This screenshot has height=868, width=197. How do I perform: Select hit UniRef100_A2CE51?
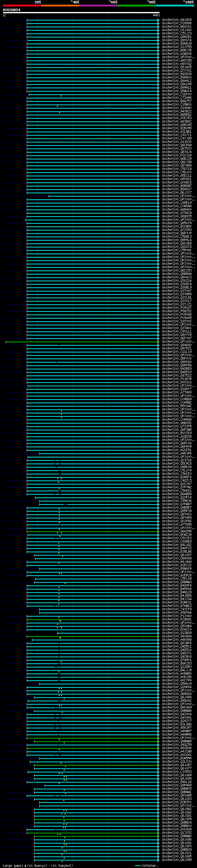pyautogui.click(x=176, y=450)
